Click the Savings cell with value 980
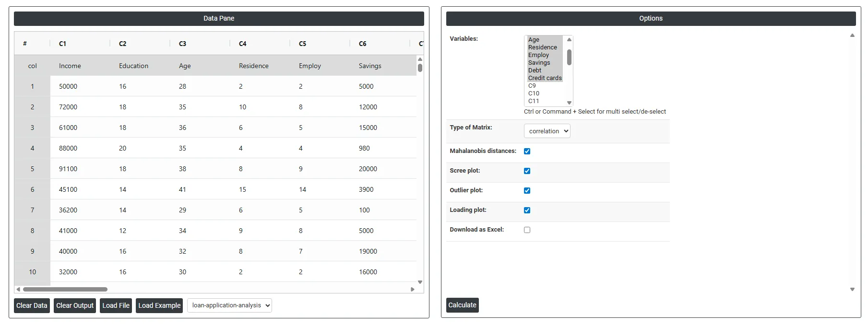 click(x=380, y=148)
